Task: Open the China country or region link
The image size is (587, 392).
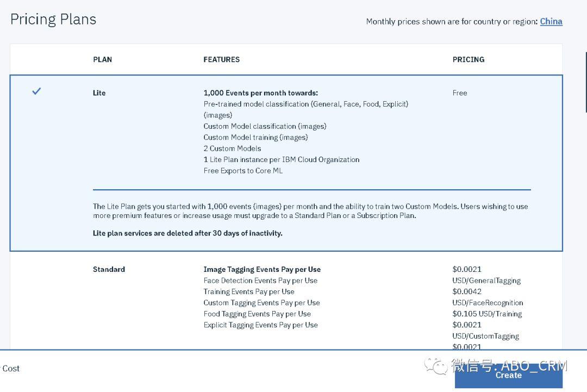Action: [551, 21]
